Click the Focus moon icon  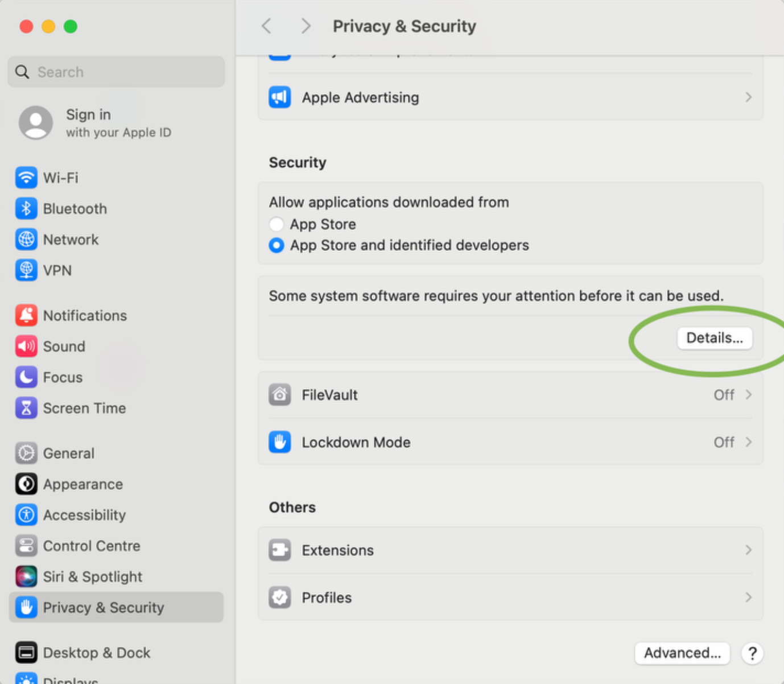tap(26, 377)
